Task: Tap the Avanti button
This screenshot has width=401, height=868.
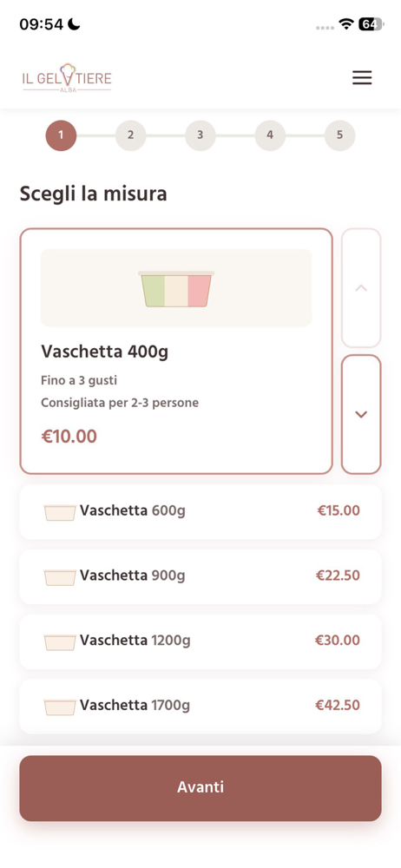Action: tap(200, 788)
